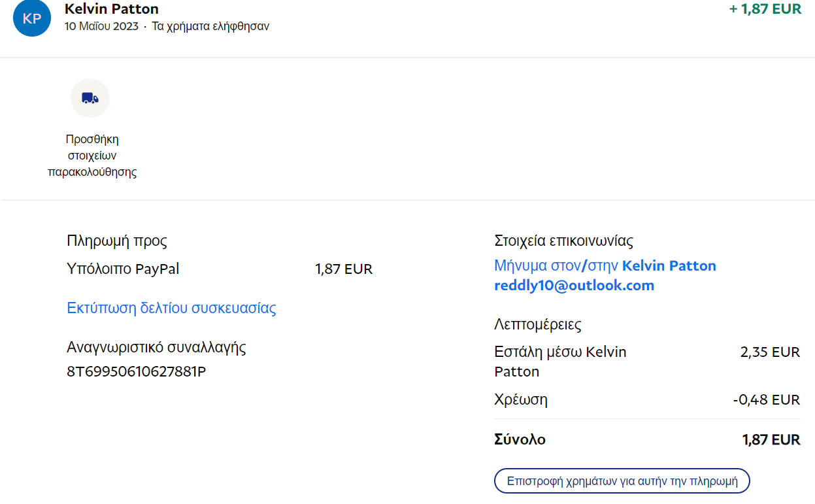Click Αναγνωριστικό συναλλαγής label

(156, 347)
